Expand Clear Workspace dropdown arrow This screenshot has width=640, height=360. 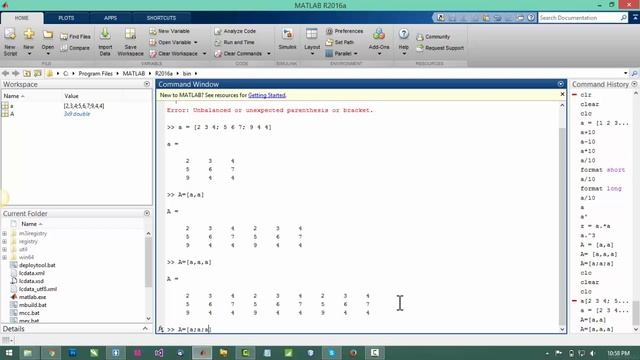[x=204, y=53]
